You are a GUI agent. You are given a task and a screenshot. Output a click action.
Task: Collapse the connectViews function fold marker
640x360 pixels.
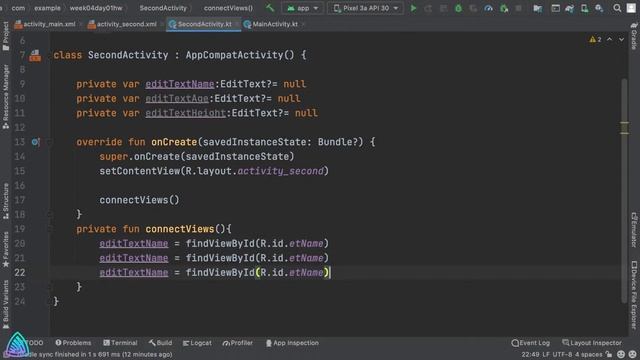[x=49, y=229]
